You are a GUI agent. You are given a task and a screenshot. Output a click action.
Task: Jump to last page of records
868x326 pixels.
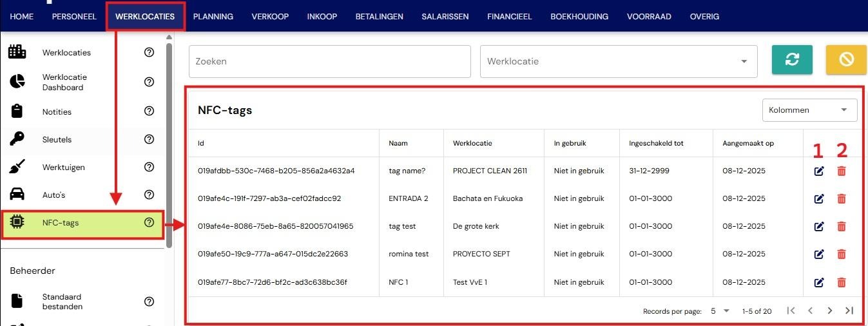point(849,311)
